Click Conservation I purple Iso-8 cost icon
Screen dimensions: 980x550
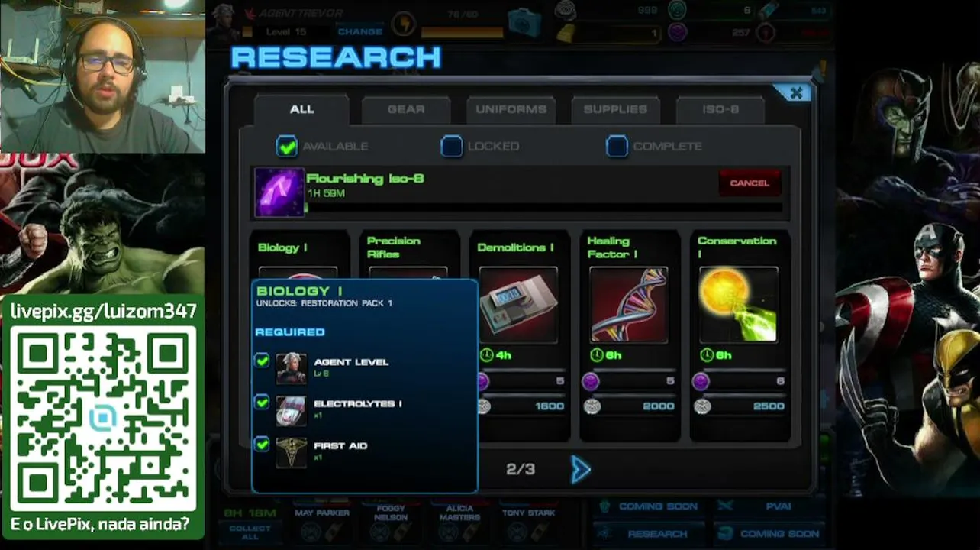coord(701,381)
